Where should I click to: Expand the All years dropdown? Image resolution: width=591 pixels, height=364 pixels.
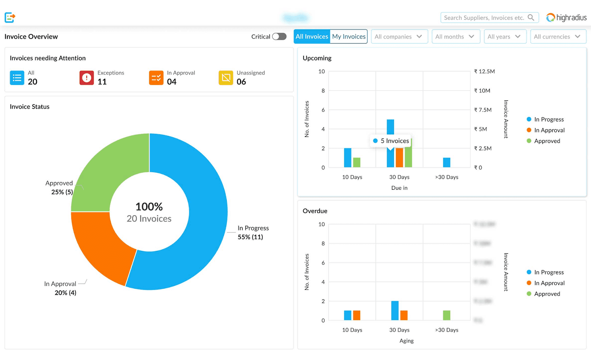[505, 37]
